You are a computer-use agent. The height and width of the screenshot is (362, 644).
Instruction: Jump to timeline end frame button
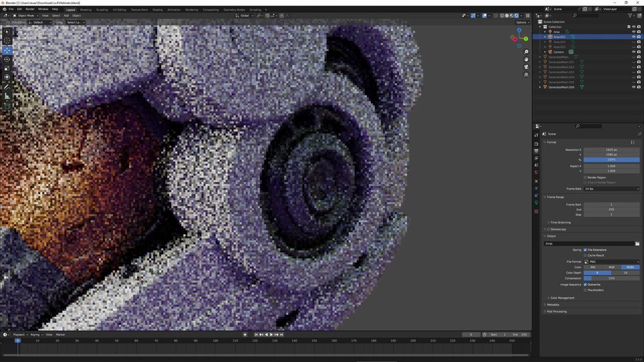283,335
